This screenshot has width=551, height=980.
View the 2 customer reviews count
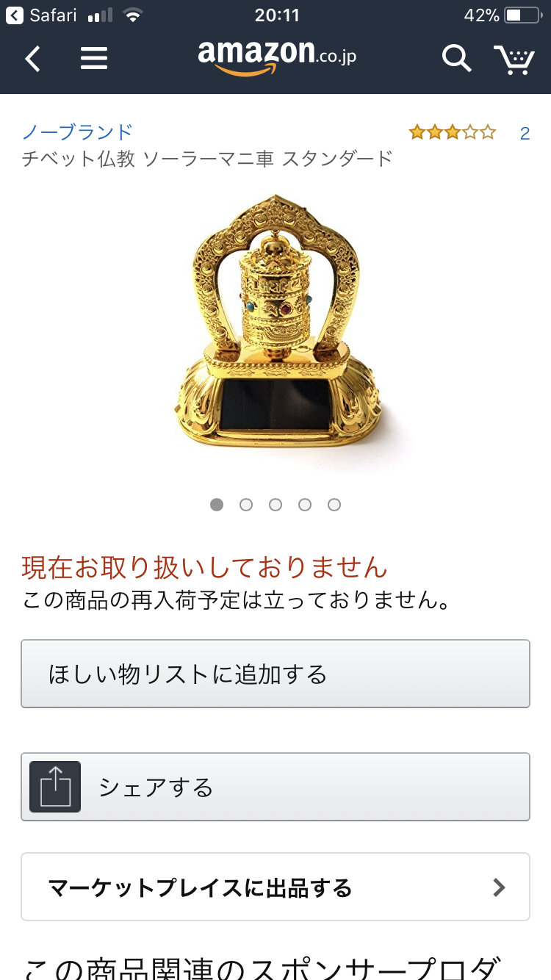[525, 134]
